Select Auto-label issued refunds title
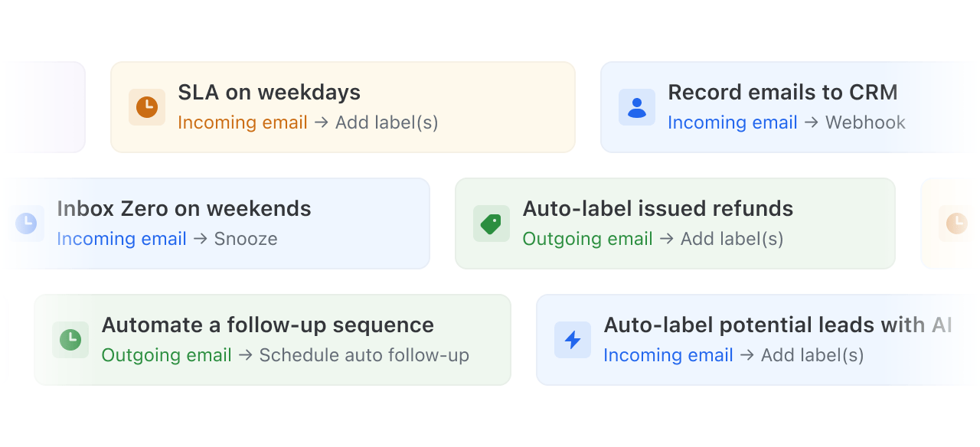The height and width of the screenshot is (447, 980). (x=658, y=209)
